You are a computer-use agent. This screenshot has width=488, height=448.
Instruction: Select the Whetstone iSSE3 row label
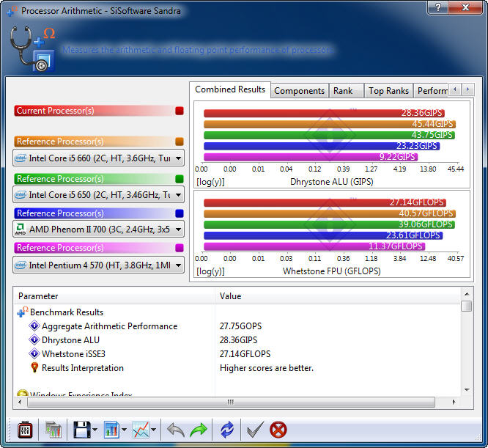[x=73, y=354]
